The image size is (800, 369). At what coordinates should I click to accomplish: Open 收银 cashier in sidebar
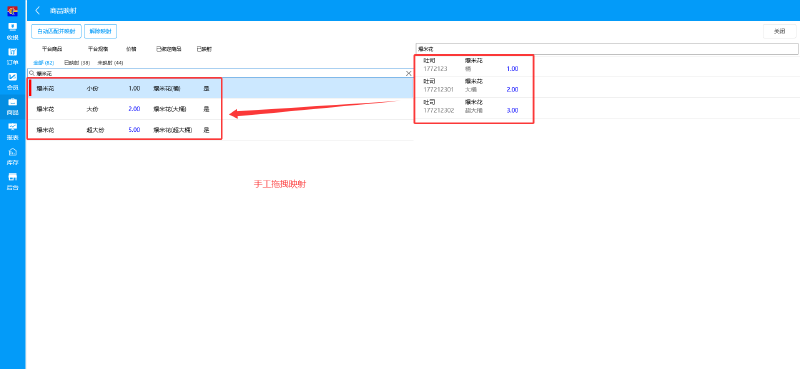point(13,31)
